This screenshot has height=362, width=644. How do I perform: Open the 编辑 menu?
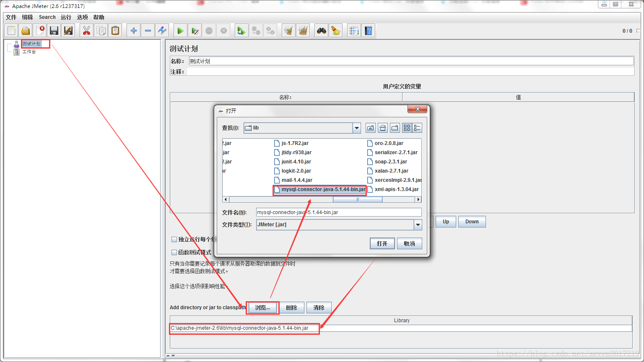(x=27, y=17)
